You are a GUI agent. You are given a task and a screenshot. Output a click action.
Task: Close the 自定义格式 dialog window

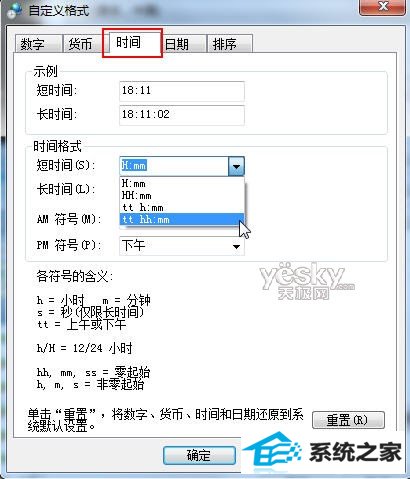coord(384,7)
